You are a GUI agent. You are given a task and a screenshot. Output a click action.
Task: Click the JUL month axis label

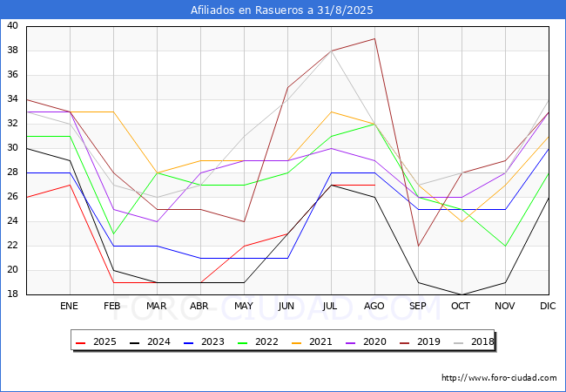[x=330, y=306]
